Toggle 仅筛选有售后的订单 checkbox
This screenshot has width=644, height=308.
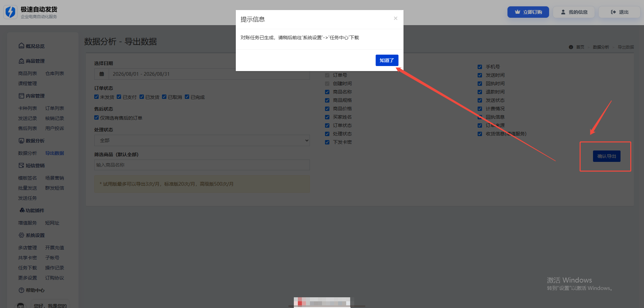coord(97,118)
